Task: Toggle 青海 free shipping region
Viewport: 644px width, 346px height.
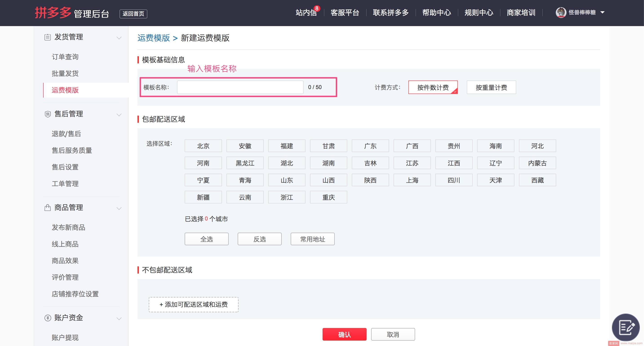Action: pyautogui.click(x=245, y=180)
